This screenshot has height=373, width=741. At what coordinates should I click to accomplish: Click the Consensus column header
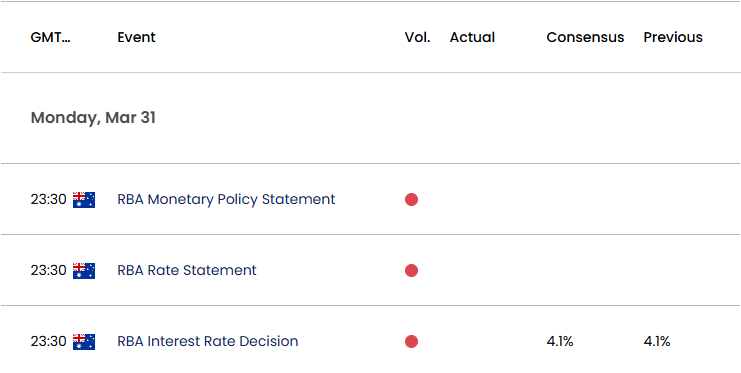585,37
